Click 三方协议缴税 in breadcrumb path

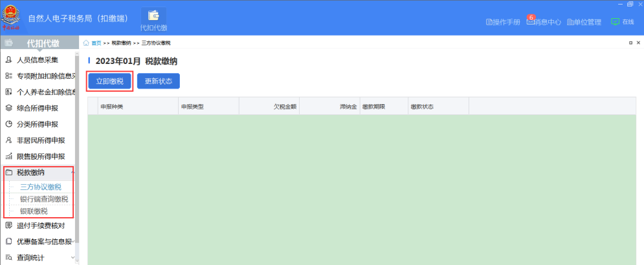pyautogui.click(x=156, y=43)
